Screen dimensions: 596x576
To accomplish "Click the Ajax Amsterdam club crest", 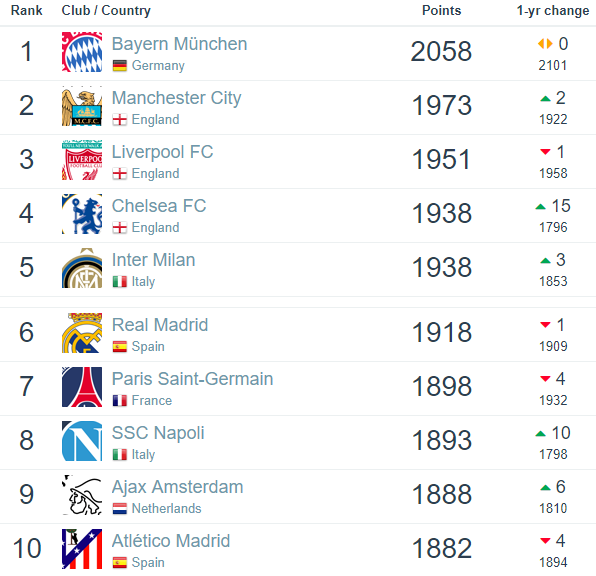I will coord(82,495).
